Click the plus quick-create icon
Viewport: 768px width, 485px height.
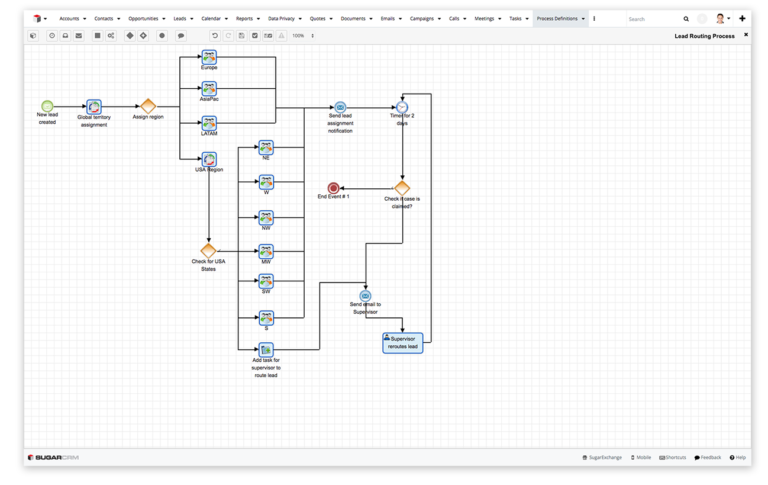coord(742,18)
